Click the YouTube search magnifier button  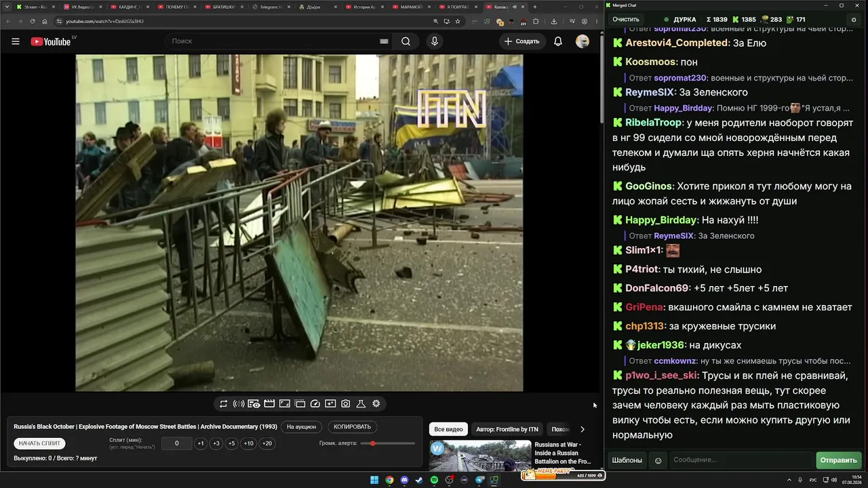pyautogui.click(x=406, y=41)
